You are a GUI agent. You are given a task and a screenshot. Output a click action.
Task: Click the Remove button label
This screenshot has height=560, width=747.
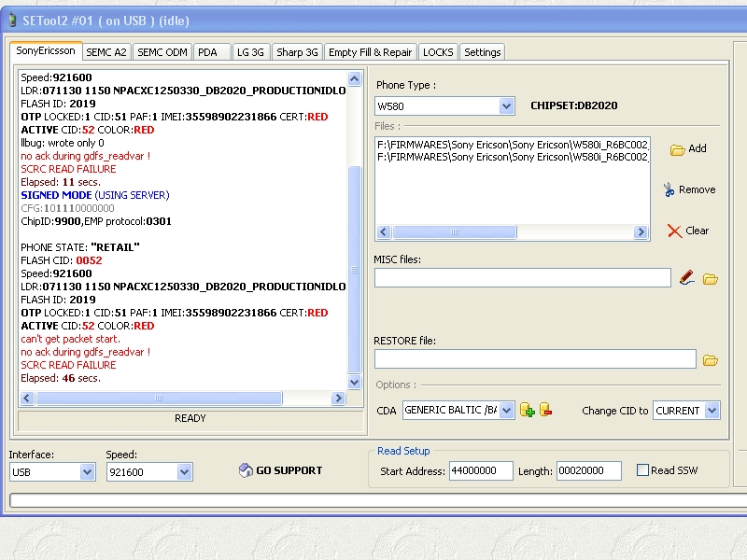(697, 189)
